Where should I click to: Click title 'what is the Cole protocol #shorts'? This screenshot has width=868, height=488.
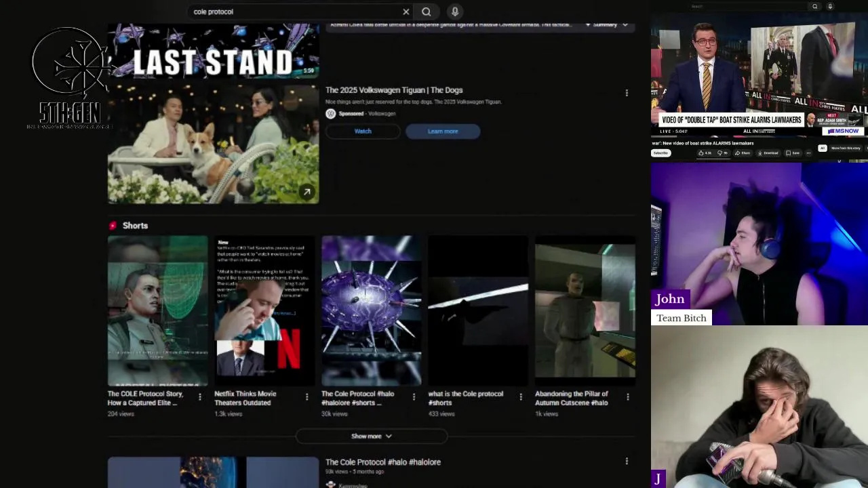[x=466, y=398]
